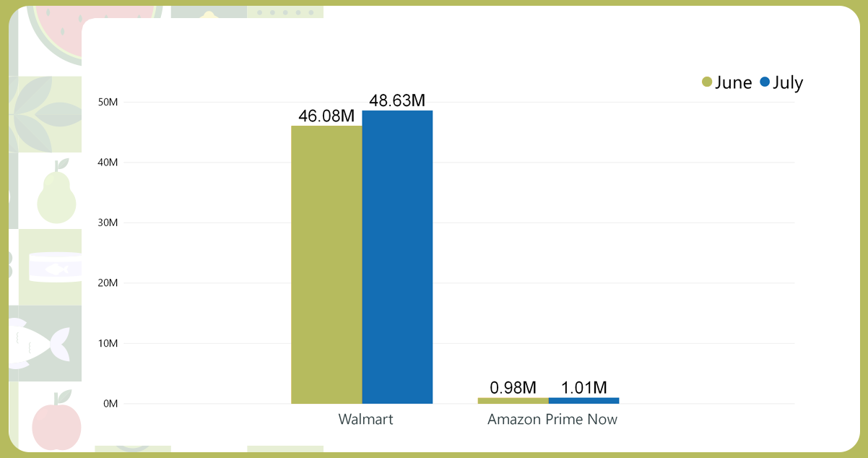
Task: Click the 48.63M data label
Action: pyautogui.click(x=397, y=100)
